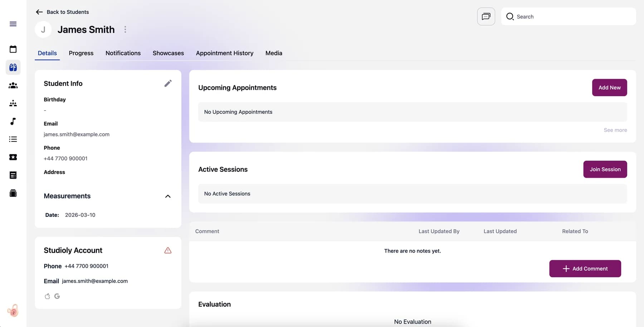Viewport: 644px width, 327px height.
Task: Click the See more link
Action: point(615,130)
